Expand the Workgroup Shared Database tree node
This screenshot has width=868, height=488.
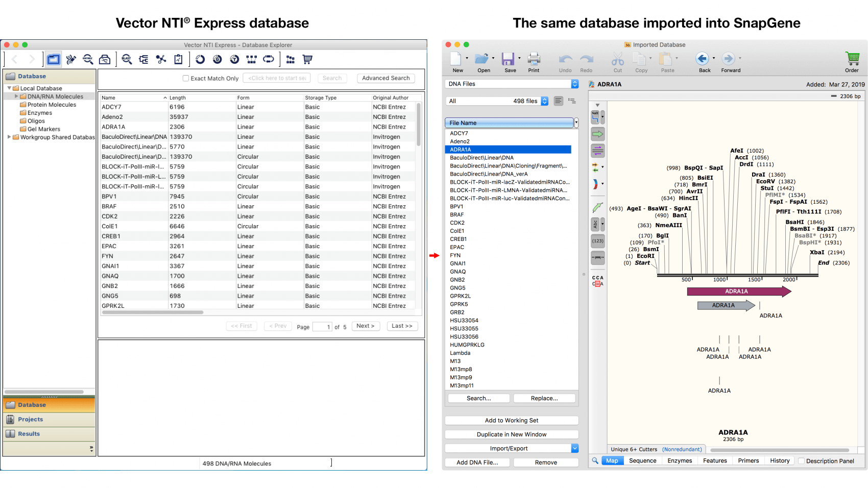click(9, 137)
